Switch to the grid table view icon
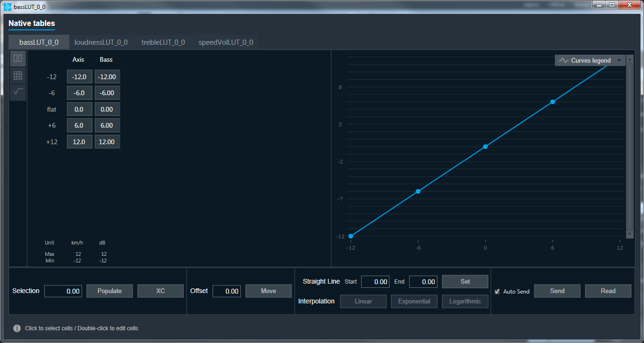The height and width of the screenshot is (343, 644). click(18, 75)
